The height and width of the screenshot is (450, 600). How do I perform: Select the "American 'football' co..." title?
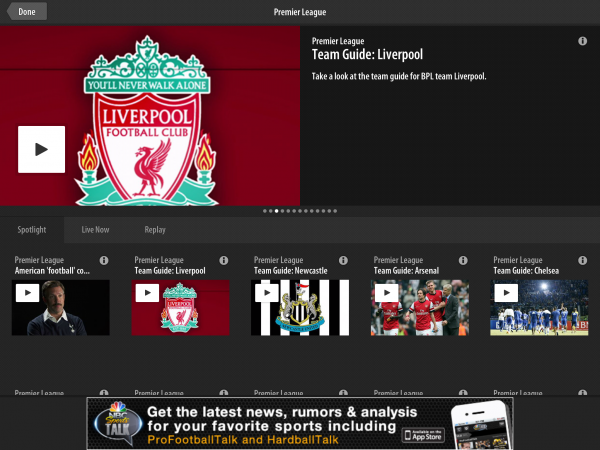point(52,271)
